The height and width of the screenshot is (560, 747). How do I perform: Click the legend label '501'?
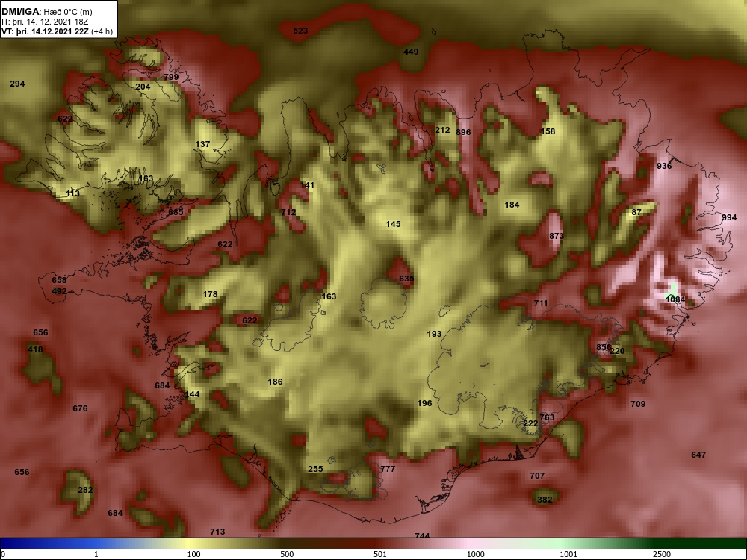(380, 554)
